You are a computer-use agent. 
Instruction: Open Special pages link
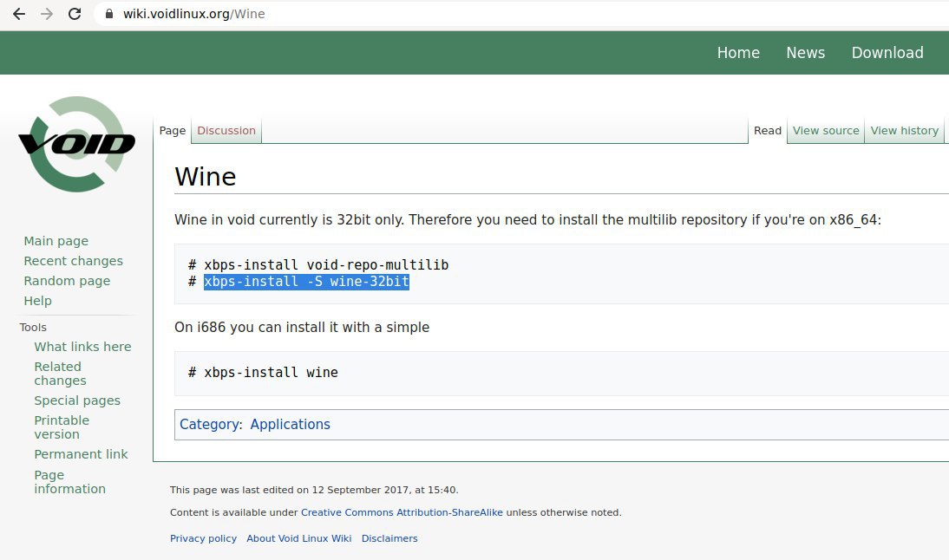(77, 400)
